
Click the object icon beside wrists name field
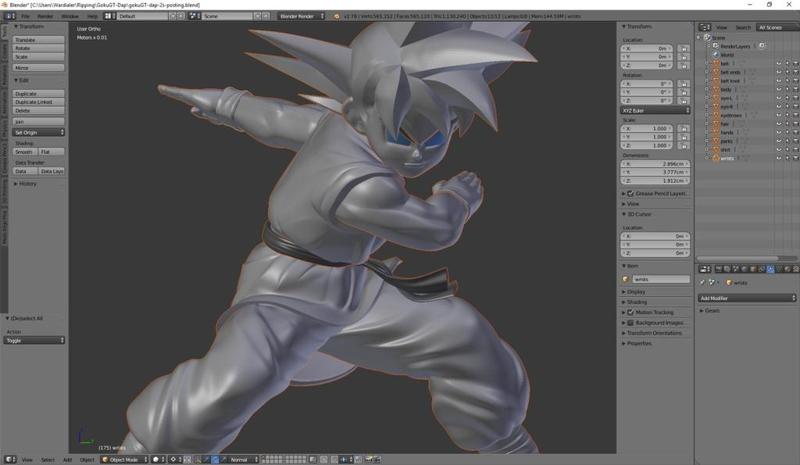point(626,279)
